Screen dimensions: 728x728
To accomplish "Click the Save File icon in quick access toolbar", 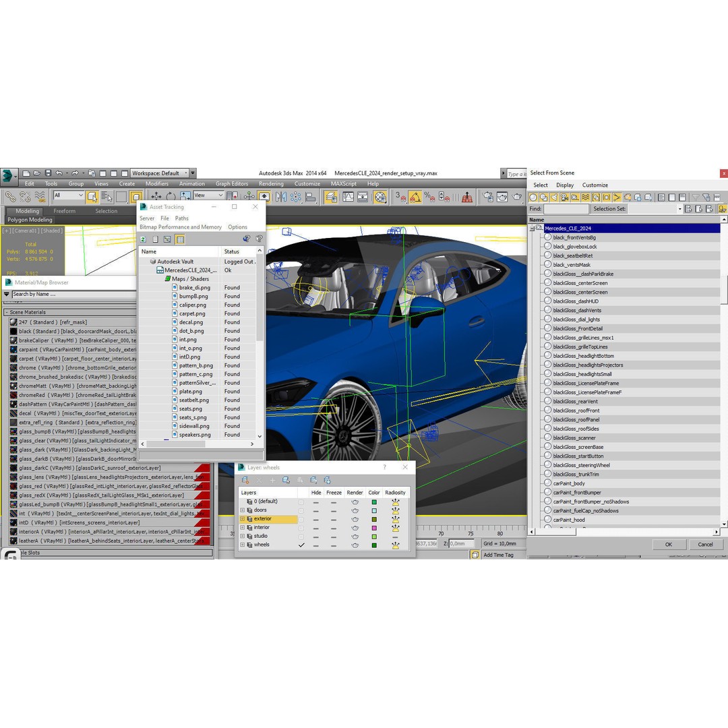I will pyautogui.click(x=49, y=173).
